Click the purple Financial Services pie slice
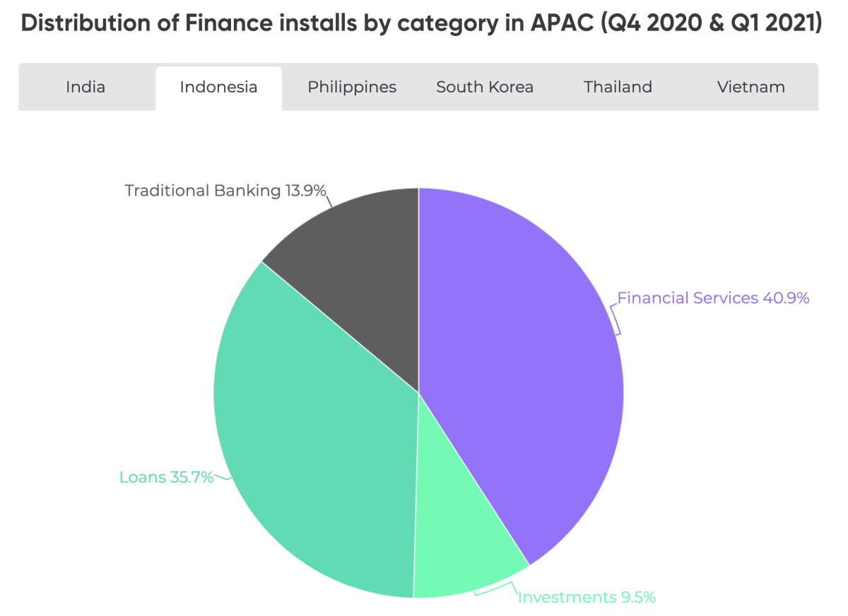Screen dimensions: 848x616 tap(523, 367)
